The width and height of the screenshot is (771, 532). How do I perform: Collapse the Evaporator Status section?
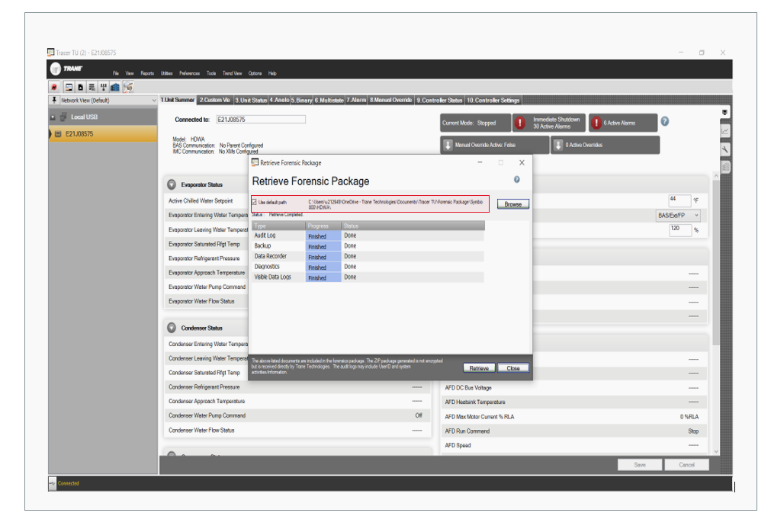[172, 184]
